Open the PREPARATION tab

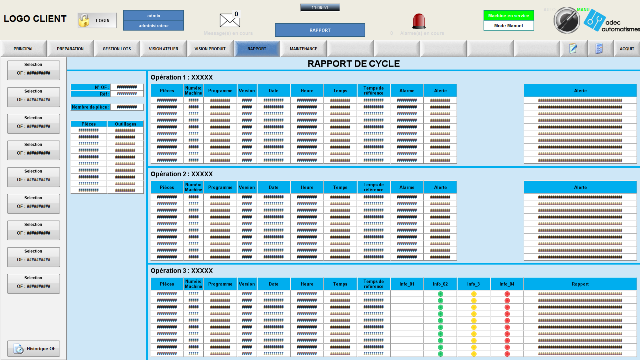coord(70,49)
